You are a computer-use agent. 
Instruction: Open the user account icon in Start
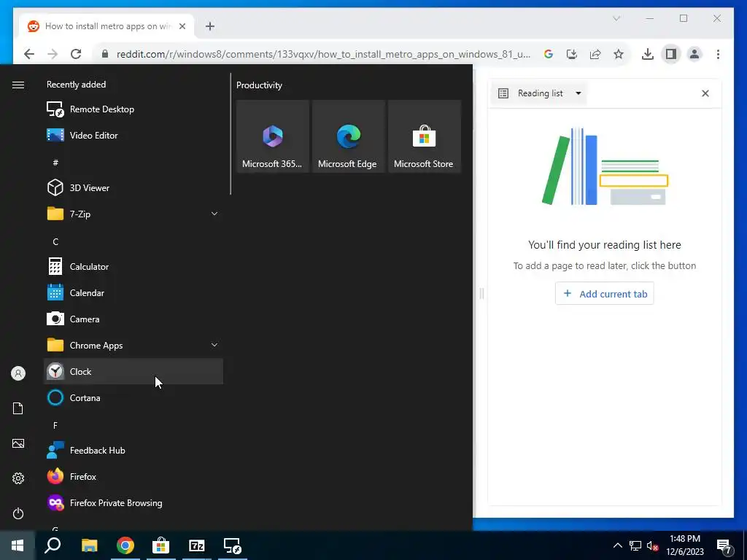coord(18,373)
